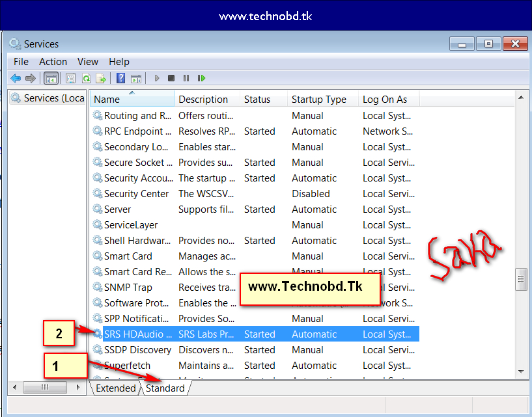Open the Action menu

coord(53,61)
